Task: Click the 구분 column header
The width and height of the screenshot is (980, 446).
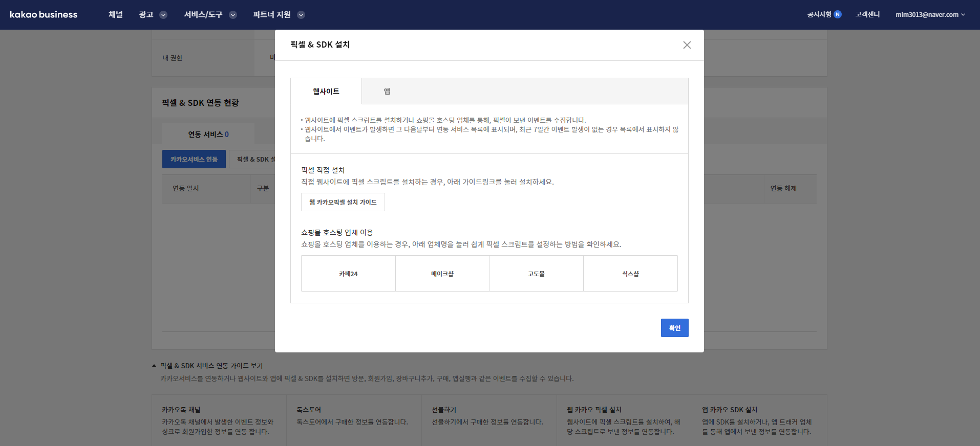Action: 263,188
